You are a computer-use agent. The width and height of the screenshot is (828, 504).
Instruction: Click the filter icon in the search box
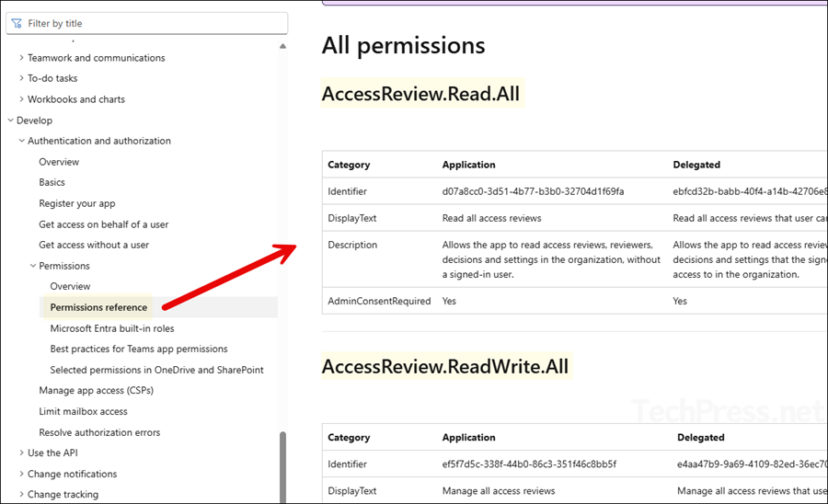tap(17, 23)
